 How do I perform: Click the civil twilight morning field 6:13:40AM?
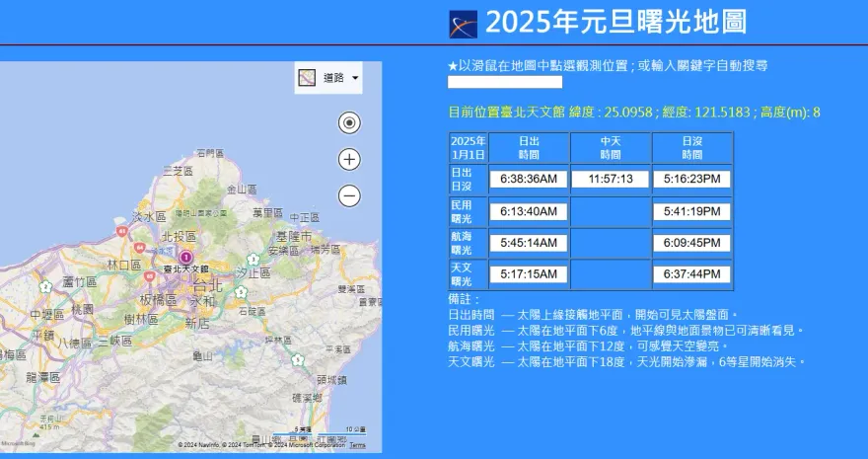coord(528,211)
